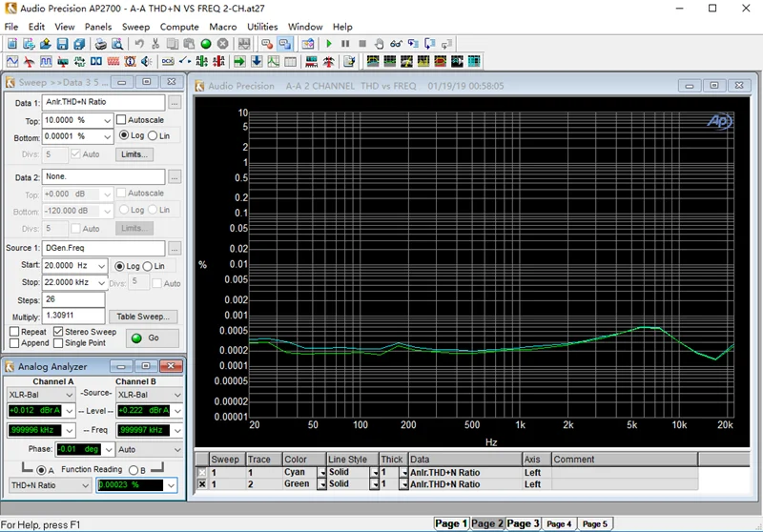Open the Sweep menu

pyautogui.click(x=135, y=27)
